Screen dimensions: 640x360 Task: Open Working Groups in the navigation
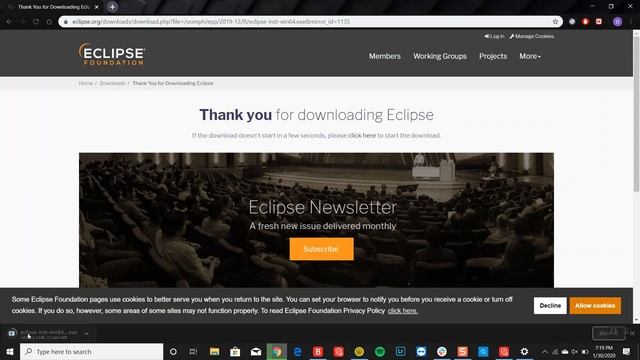440,56
